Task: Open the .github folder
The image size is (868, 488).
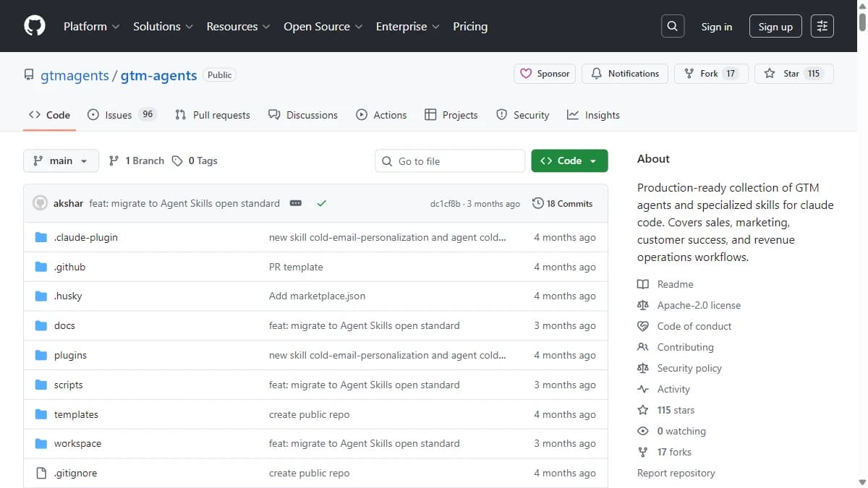Action: pyautogui.click(x=69, y=267)
